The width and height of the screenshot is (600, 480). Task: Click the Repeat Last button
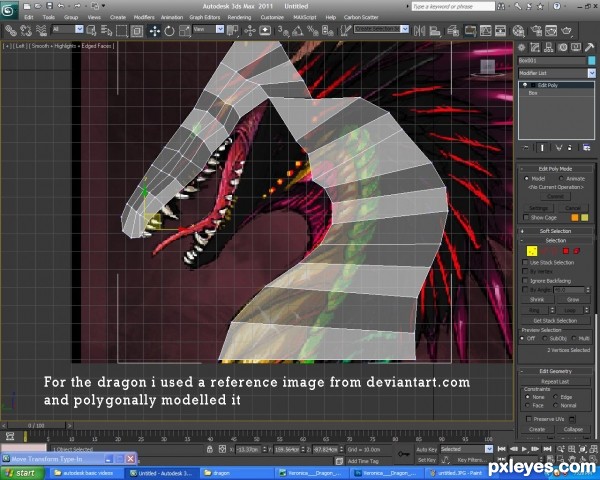[555, 381]
